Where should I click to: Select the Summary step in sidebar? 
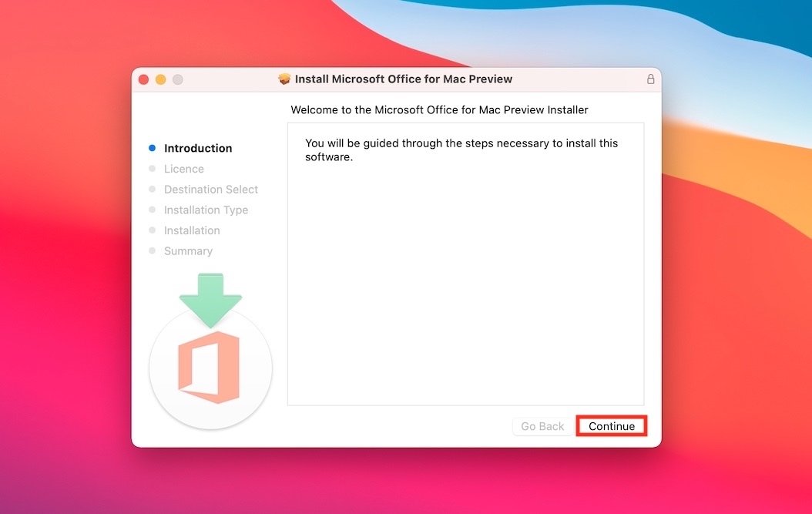pyautogui.click(x=188, y=250)
